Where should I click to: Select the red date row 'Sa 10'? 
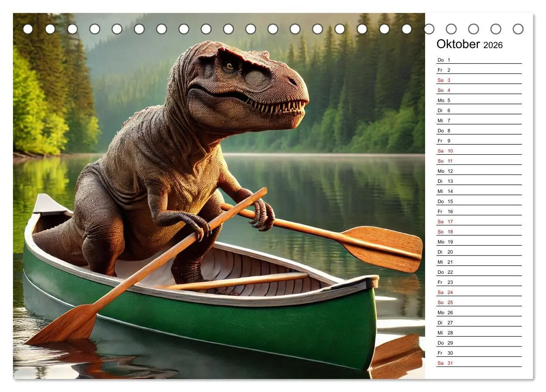click(479, 151)
